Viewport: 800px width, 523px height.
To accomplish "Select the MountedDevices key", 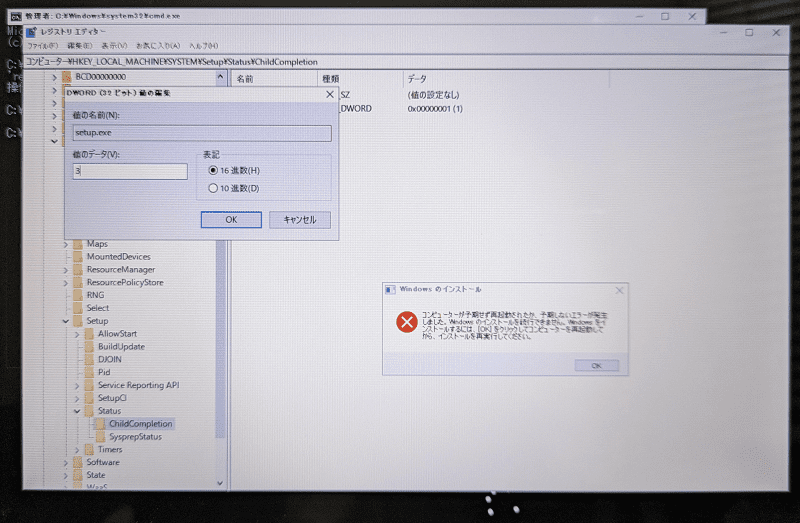I will (118, 257).
